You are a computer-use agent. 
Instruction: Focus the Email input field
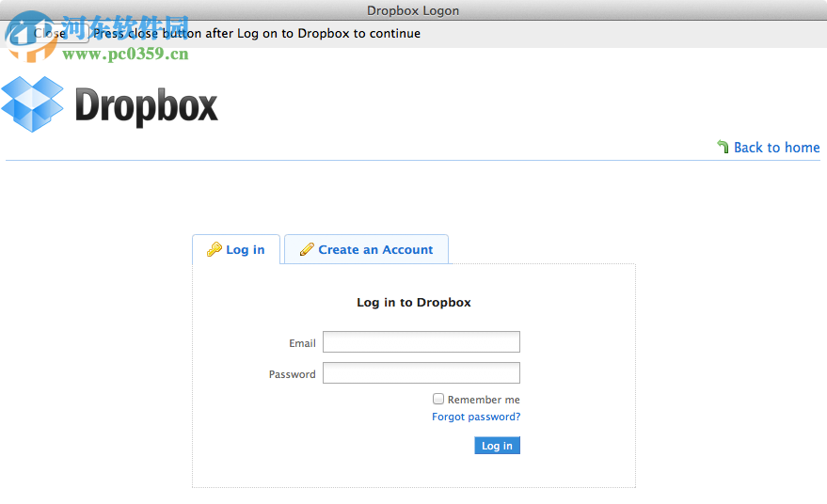(421, 341)
